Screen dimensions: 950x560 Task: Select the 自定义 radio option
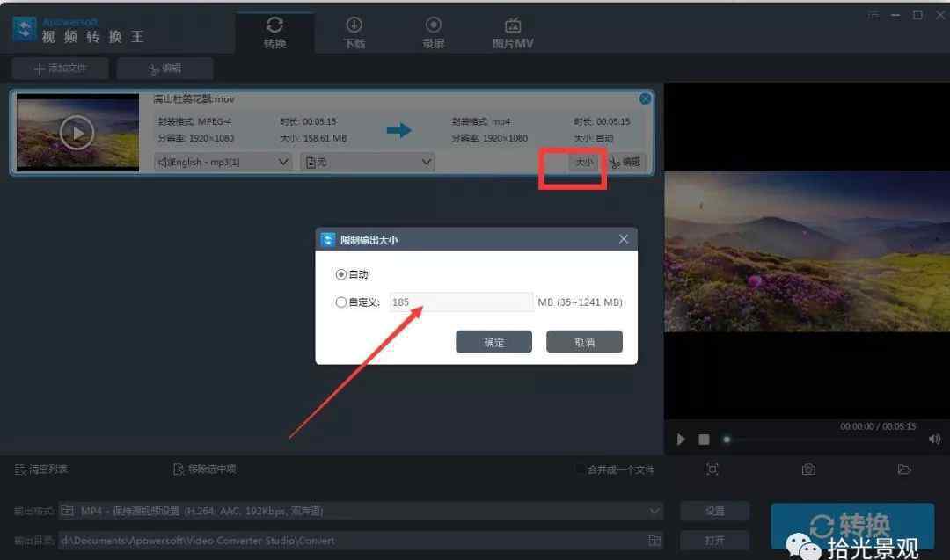(341, 302)
